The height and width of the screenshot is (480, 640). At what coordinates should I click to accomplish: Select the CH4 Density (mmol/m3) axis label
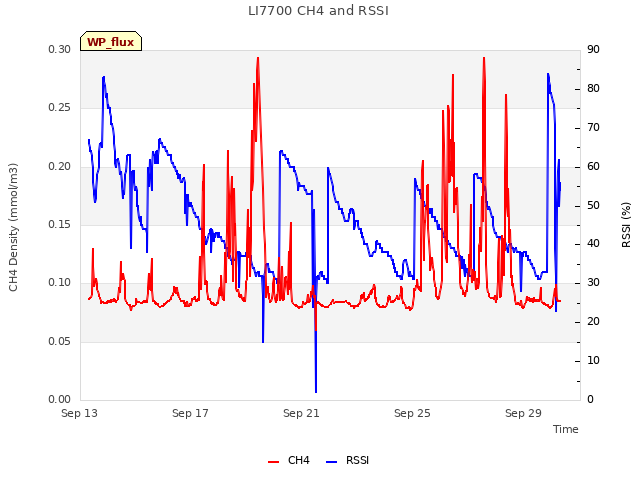13,227
